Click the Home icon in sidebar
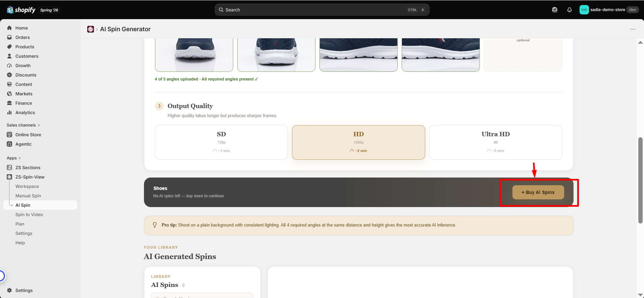The image size is (644, 298). (x=9, y=28)
